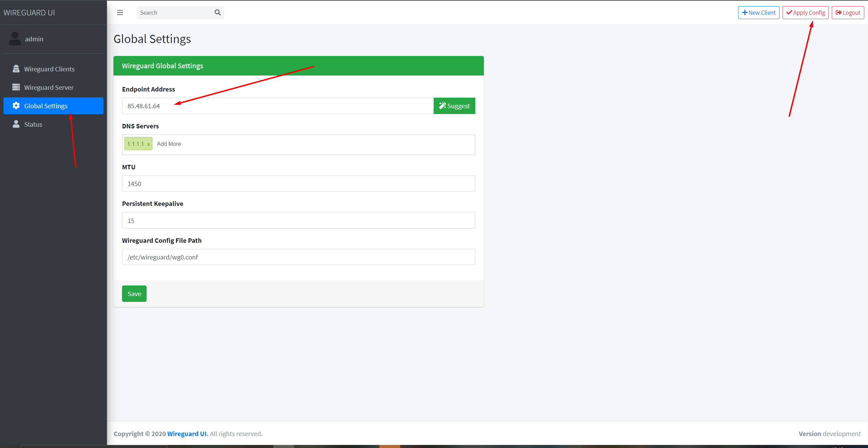Image resolution: width=868 pixels, height=448 pixels.
Task: Click the New Client icon button
Action: [757, 12]
